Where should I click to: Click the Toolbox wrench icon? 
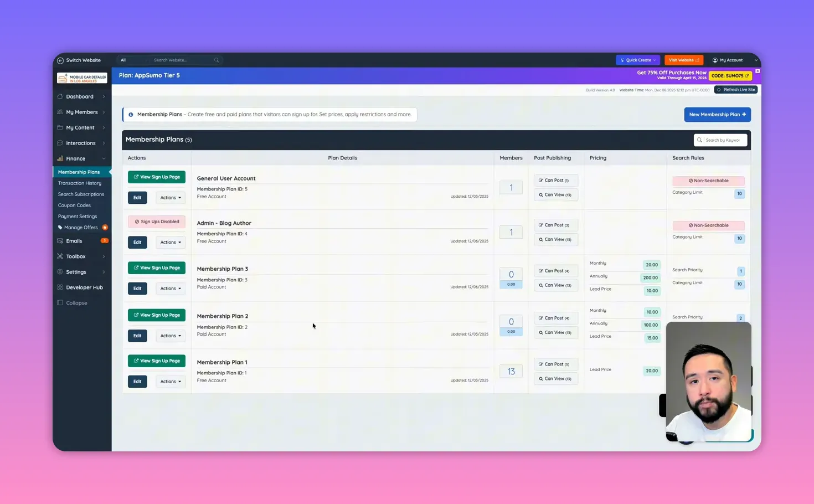[60, 256]
